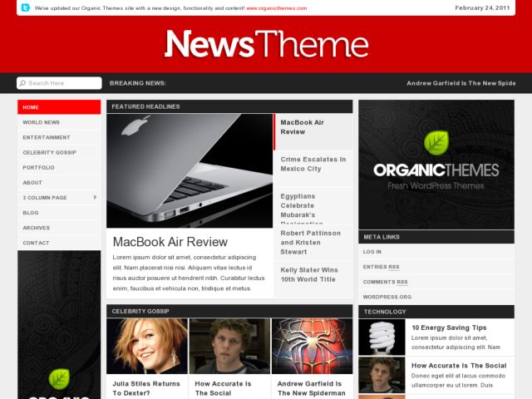Open the Comments RSS link

385,282
